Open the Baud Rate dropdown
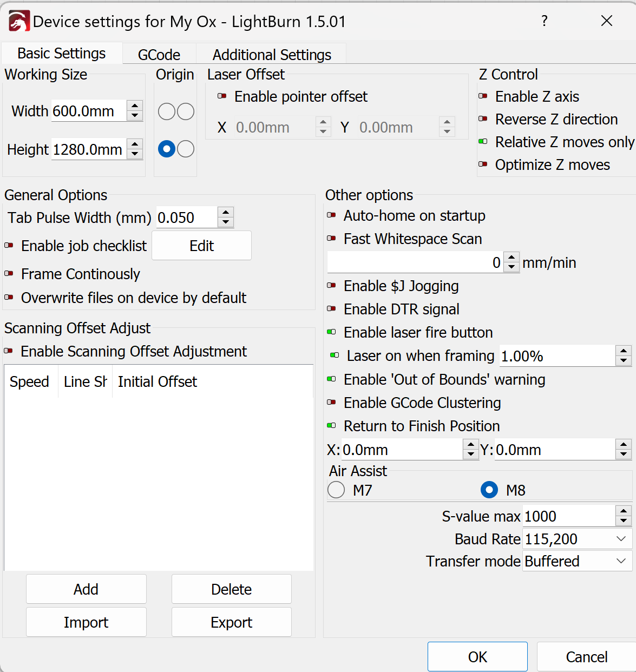The width and height of the screenshot is (636, 672). pos(620,538)
